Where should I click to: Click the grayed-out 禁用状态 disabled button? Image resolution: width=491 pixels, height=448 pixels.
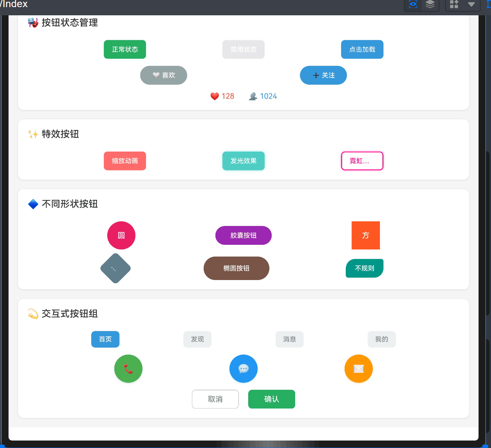(x=244, y=49)
